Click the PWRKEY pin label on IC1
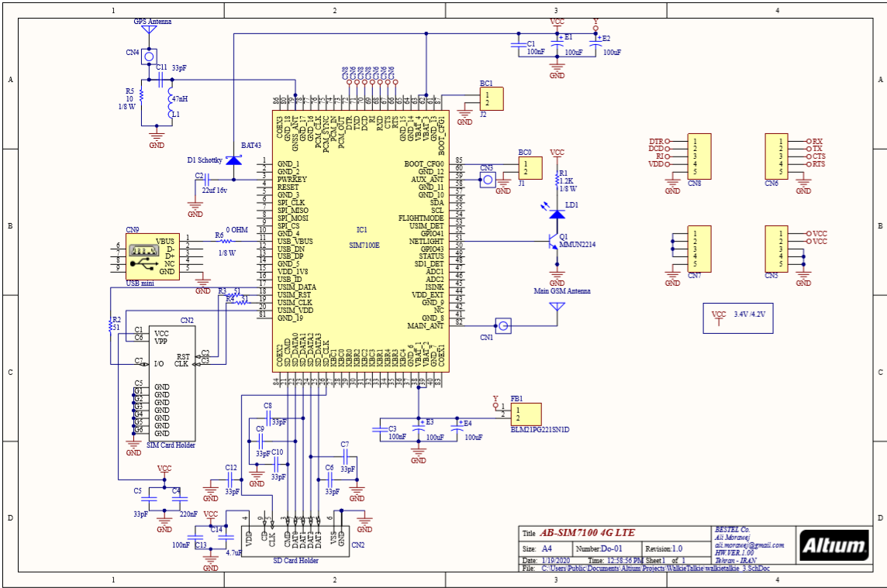 coord(292,179)
